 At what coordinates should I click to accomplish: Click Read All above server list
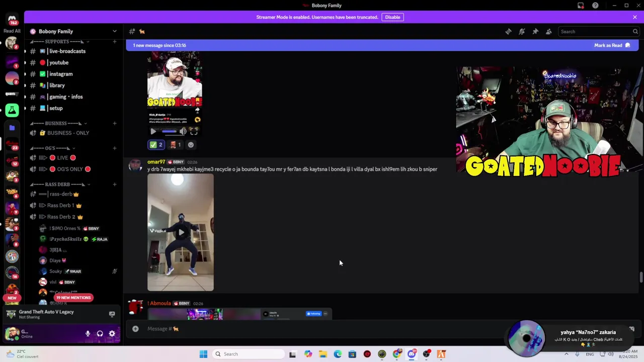click(12, 31)
